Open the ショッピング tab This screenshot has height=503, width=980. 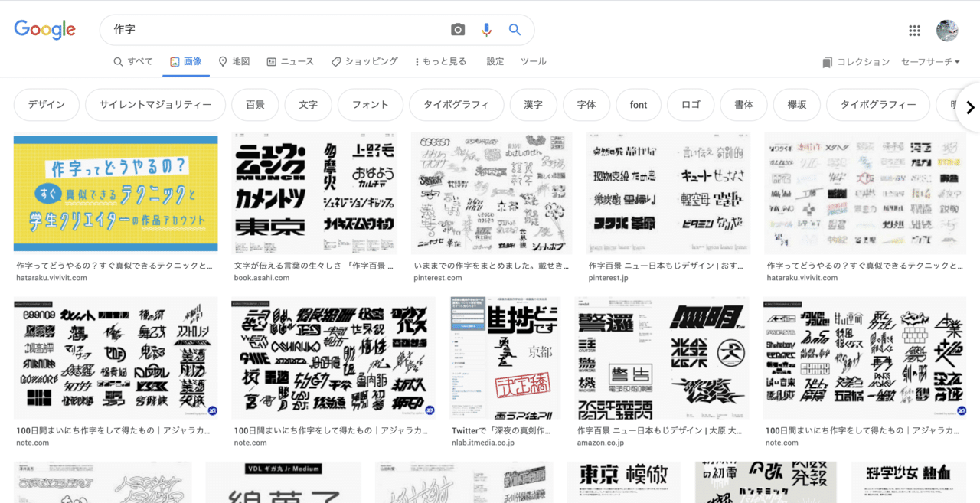tap(364, 61)
